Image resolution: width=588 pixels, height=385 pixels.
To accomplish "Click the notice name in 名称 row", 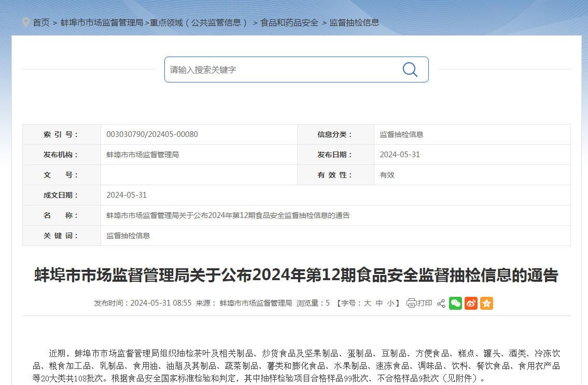I will [x=228, y=215].
